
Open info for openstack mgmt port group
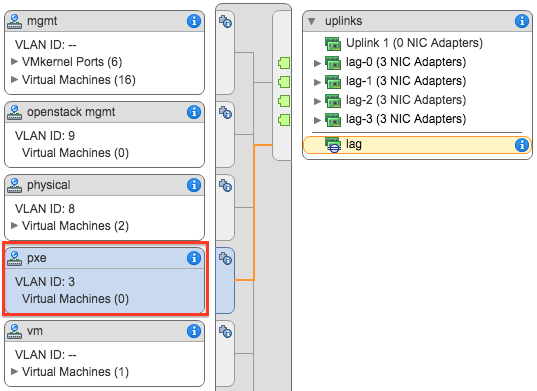pos(194,112)
